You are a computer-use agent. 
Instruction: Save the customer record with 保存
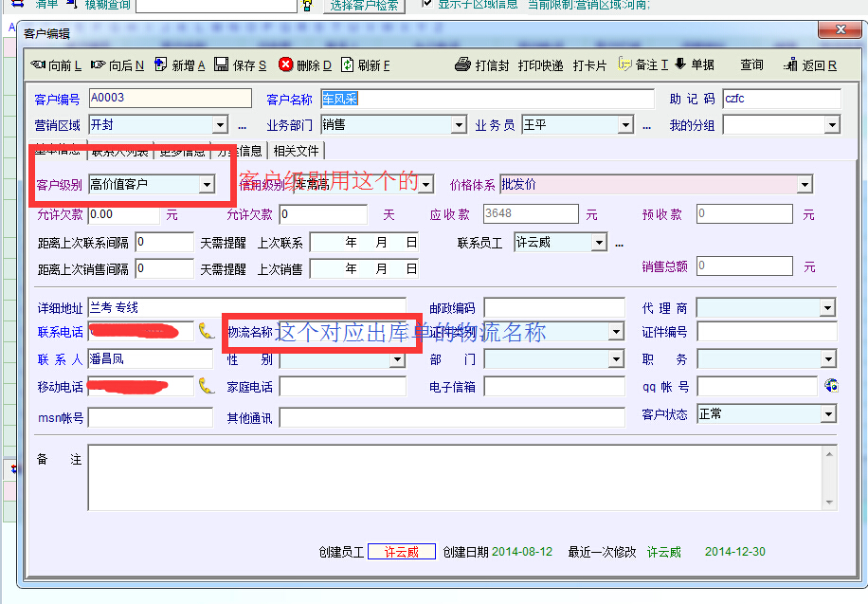pyautogui.click(x=222, y=65)
